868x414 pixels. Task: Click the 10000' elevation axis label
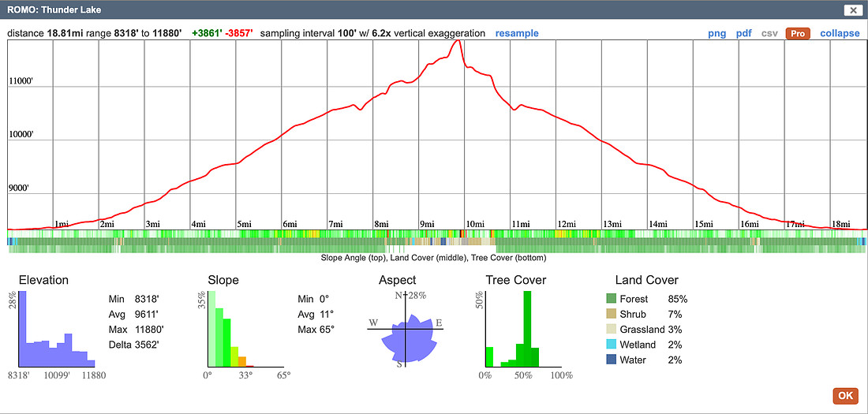pyautogui.click(x=21, y=135)
